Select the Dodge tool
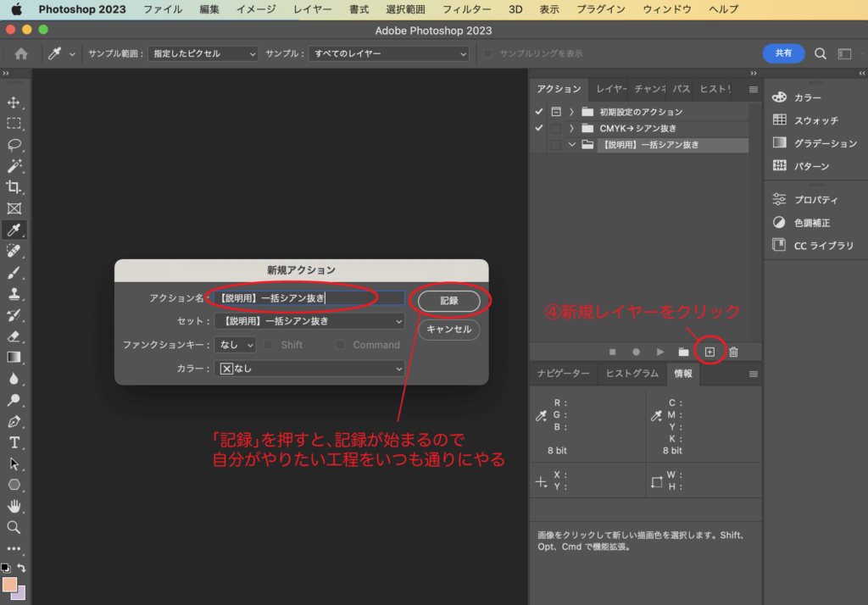The width and height of the screenshot is (868, 605). click(x=14, y=400)
